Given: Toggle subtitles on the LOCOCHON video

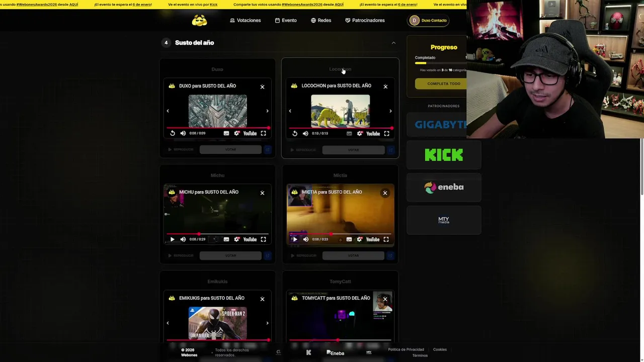Looking at the screenshot, I should 349,133.
